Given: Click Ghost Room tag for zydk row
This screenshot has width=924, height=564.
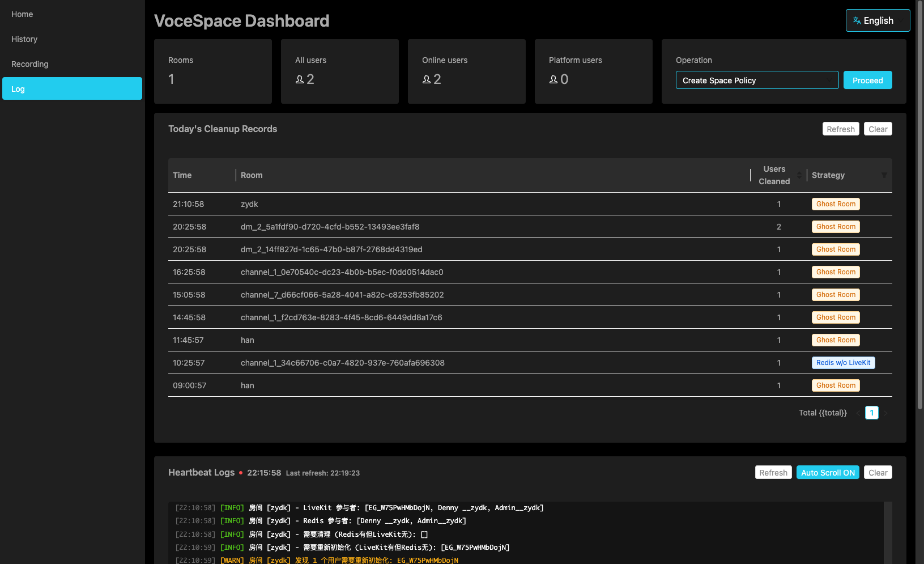Looking at the screenshot, I should tap(836, 204).
